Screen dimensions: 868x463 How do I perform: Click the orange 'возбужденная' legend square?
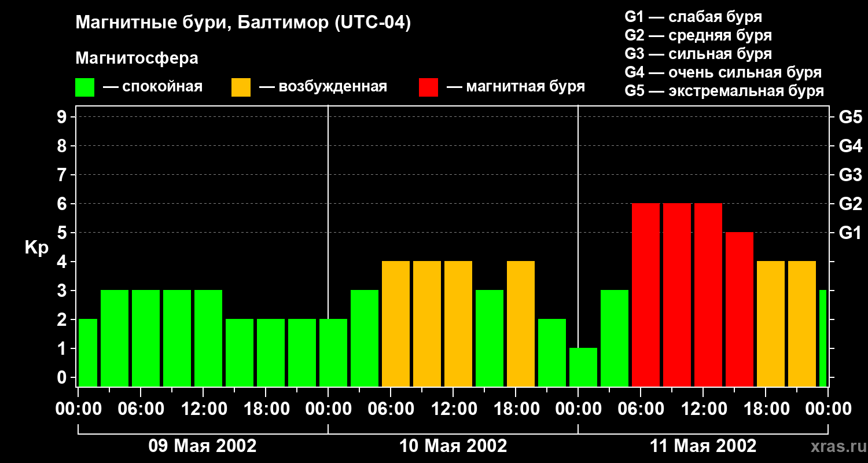(241, 87)
